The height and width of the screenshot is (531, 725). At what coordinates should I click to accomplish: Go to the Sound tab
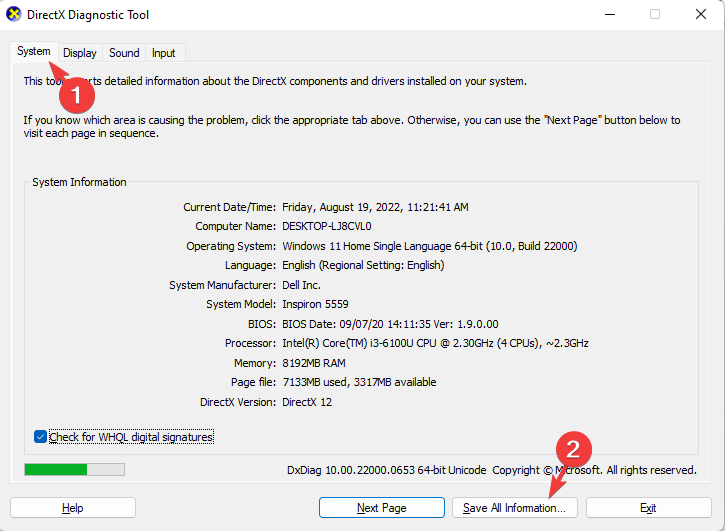(x=124, y=53)
